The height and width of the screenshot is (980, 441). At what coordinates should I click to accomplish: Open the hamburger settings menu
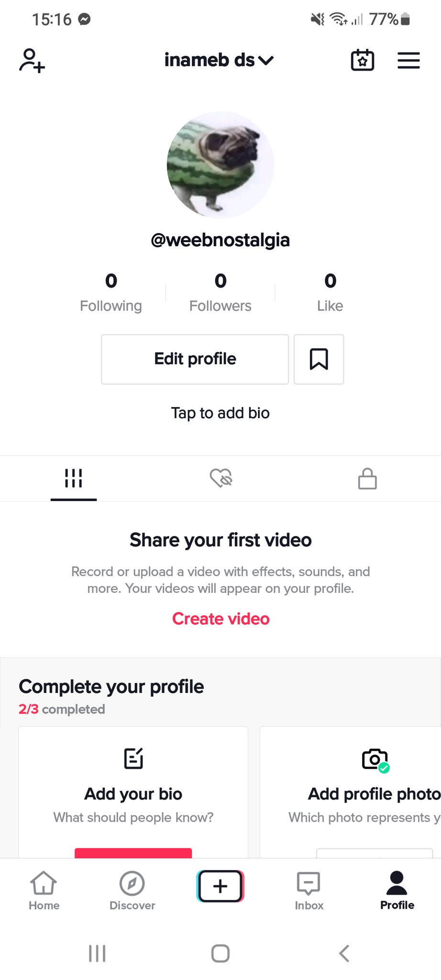click(x=408, y=60)
